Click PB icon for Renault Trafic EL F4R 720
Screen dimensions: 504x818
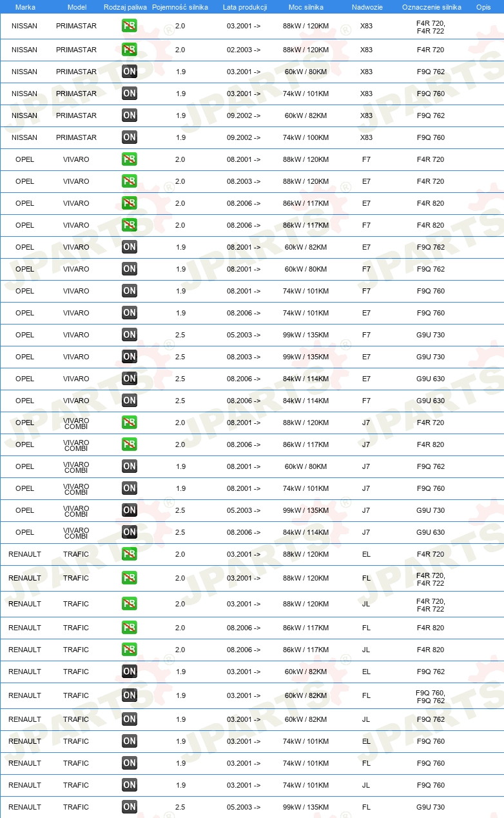click(x=130, y=554)
